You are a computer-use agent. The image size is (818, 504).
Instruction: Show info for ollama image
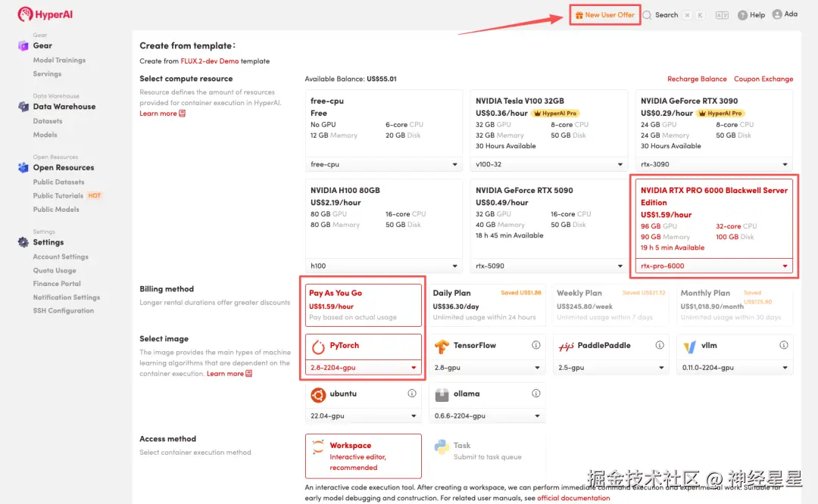pyautogui.click(x=535, y=394)
